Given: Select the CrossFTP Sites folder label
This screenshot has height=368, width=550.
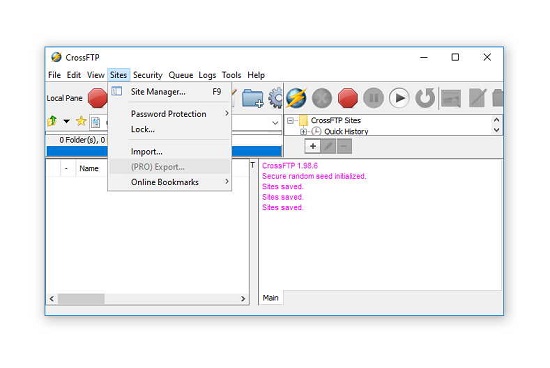Looking at the screenshot, I should [x=335, y=120].
